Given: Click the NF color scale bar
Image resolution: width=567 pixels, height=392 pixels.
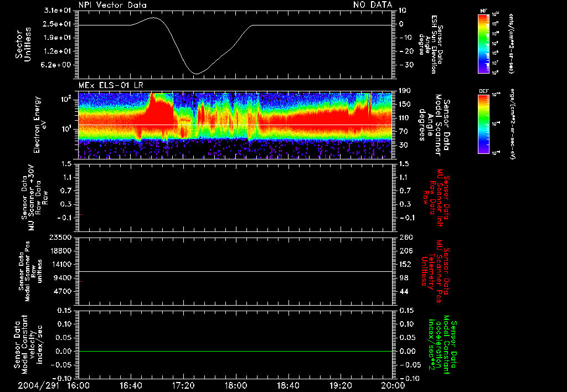Looking at the screenshot, I should tap(483, 43).
